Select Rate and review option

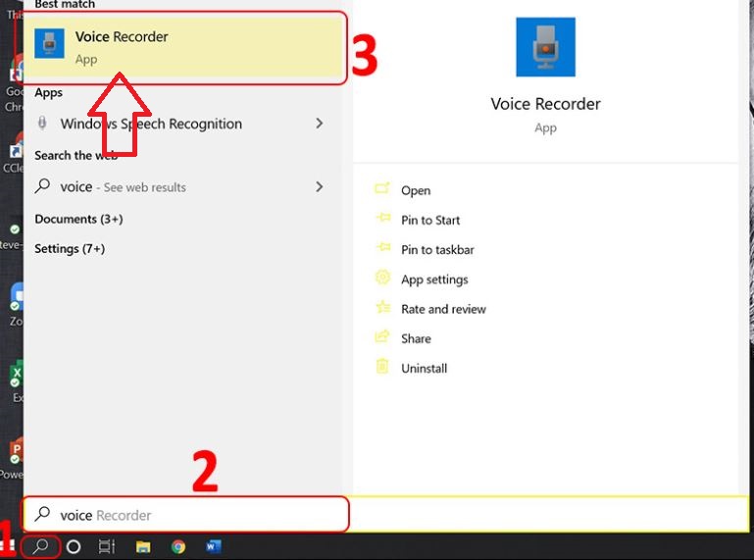pyautogui.click(x=443, y=309)
